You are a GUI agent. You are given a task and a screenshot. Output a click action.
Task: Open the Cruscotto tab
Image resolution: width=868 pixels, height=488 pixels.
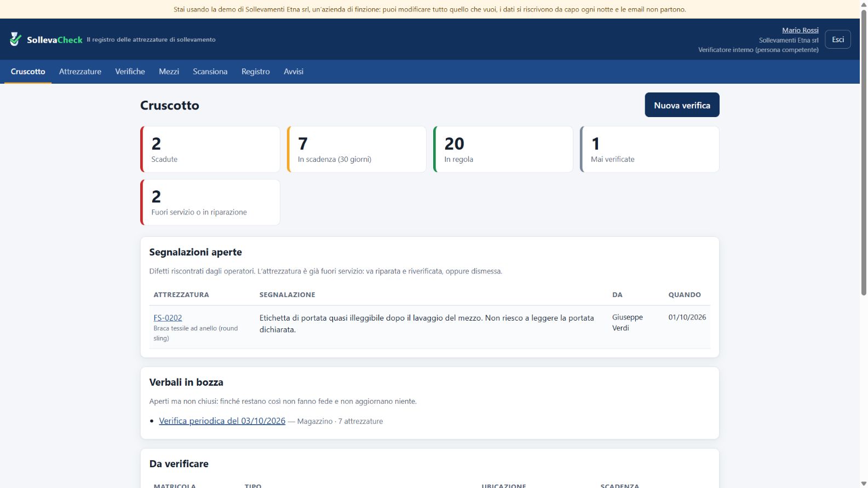(28, 72)
